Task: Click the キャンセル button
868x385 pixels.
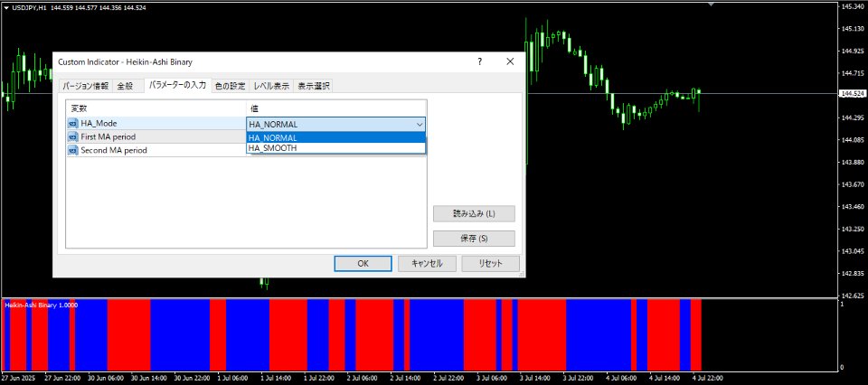Action: [x=427, y=263]
